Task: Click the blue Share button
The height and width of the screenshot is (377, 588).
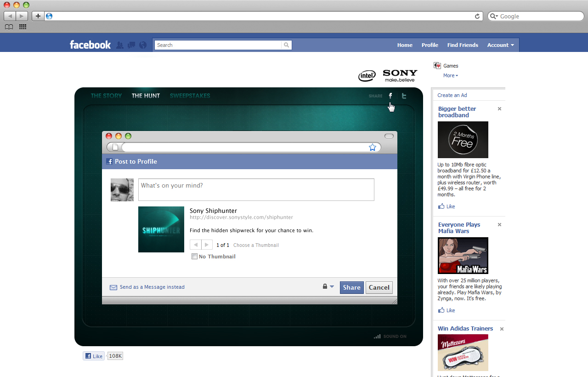Action: pos(352,287)
